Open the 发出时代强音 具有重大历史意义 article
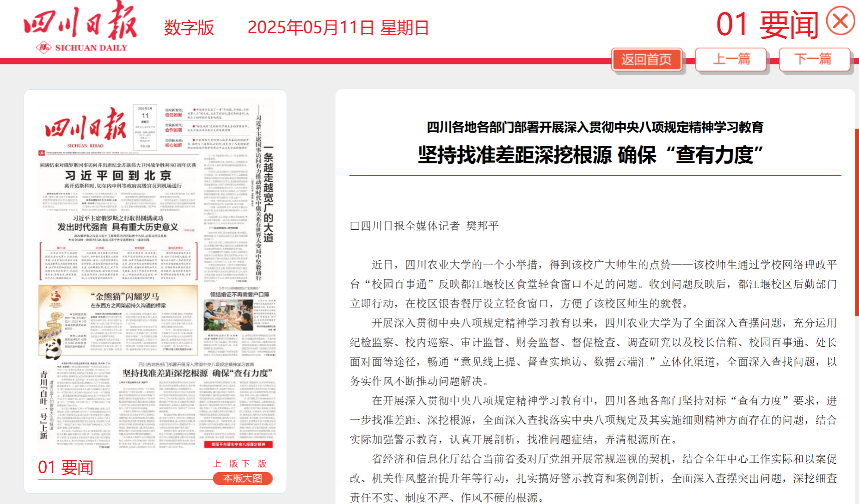The width and height of the screenshot is (859, 504). click(x=117, y=227)
